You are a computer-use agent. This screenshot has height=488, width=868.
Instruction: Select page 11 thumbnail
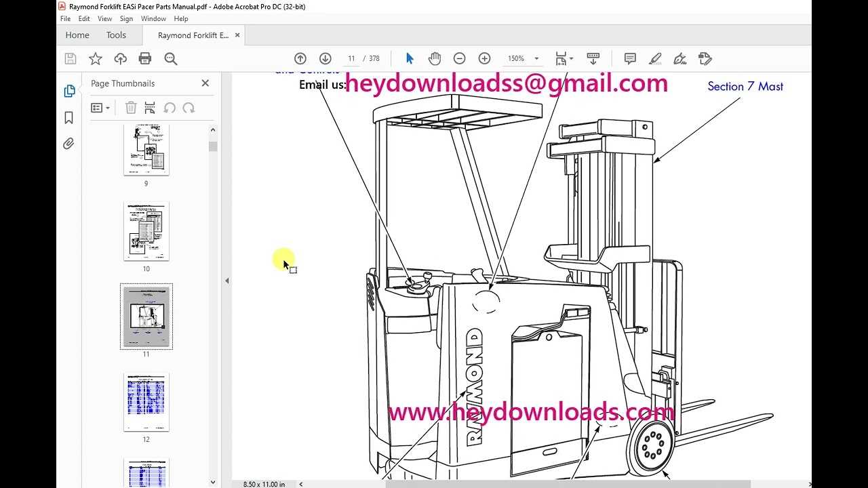[x=146, y=316]
